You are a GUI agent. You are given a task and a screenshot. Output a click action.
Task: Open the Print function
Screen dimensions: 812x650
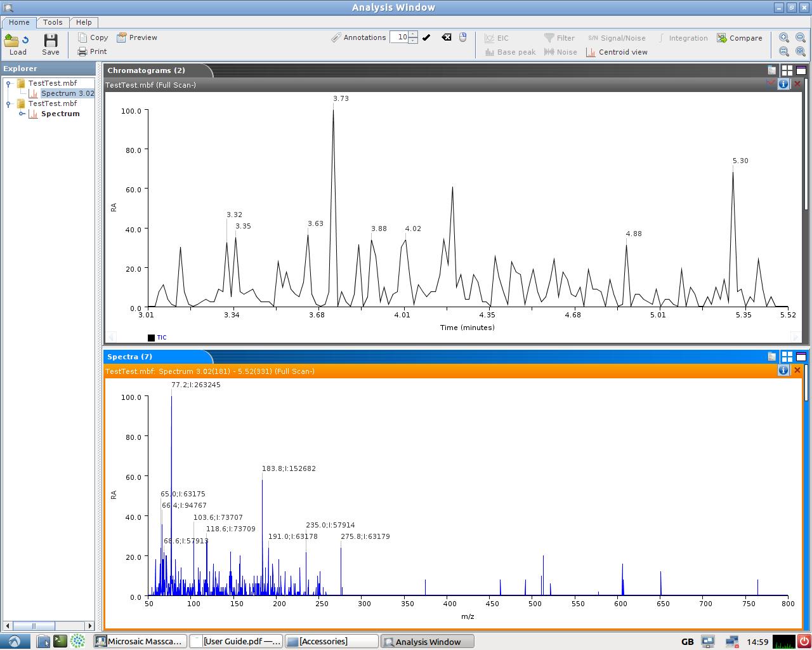point(92,51)
